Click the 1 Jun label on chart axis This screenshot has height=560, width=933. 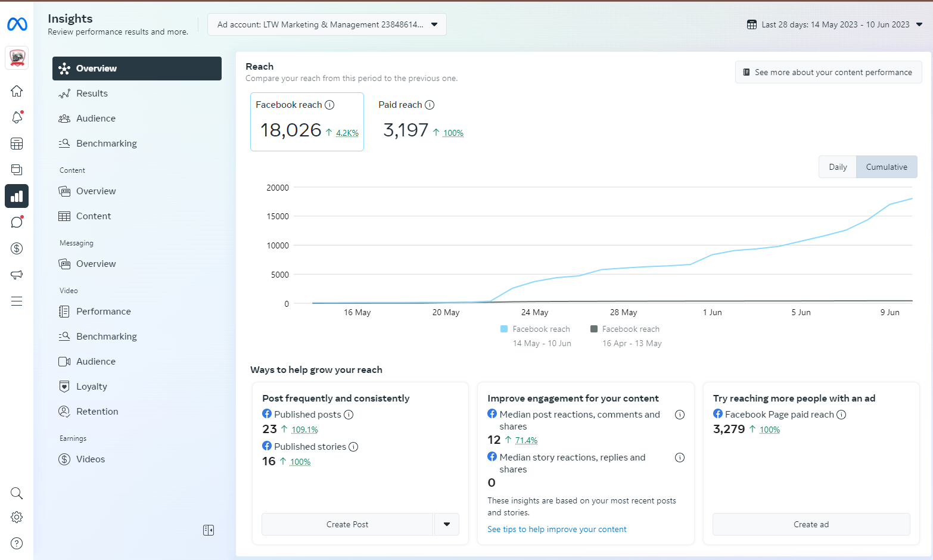pos(712,312)
